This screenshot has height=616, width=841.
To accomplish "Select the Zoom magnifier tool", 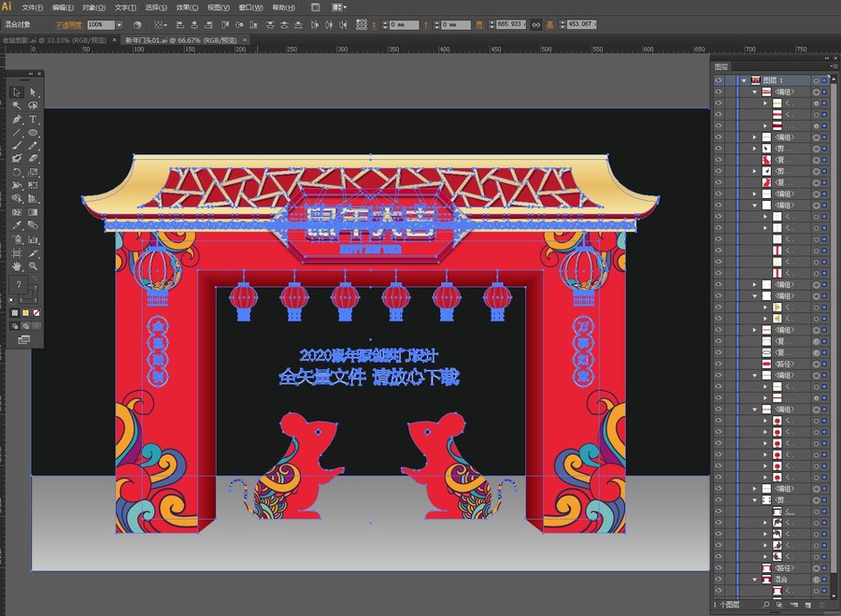I will pyautogui.click(x=33, y=266).
